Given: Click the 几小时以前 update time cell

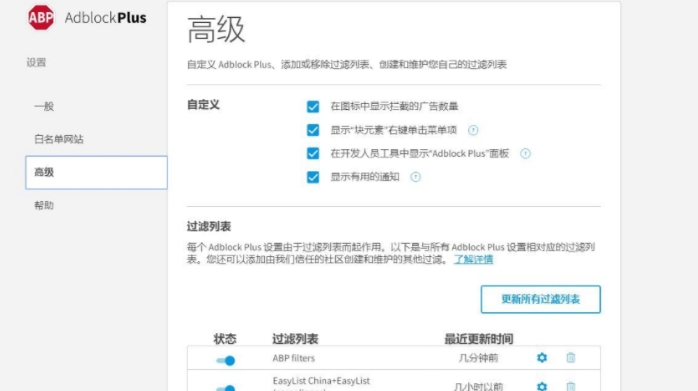Looking at the screenshot, I should click(479, 387).
